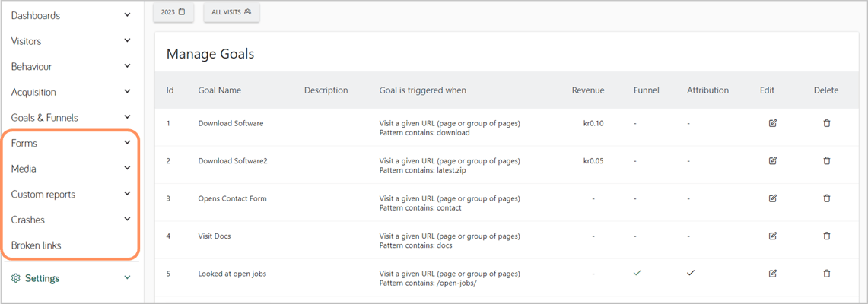
Task: Click the Settings gear icon
Action: (x=16, y=278)
